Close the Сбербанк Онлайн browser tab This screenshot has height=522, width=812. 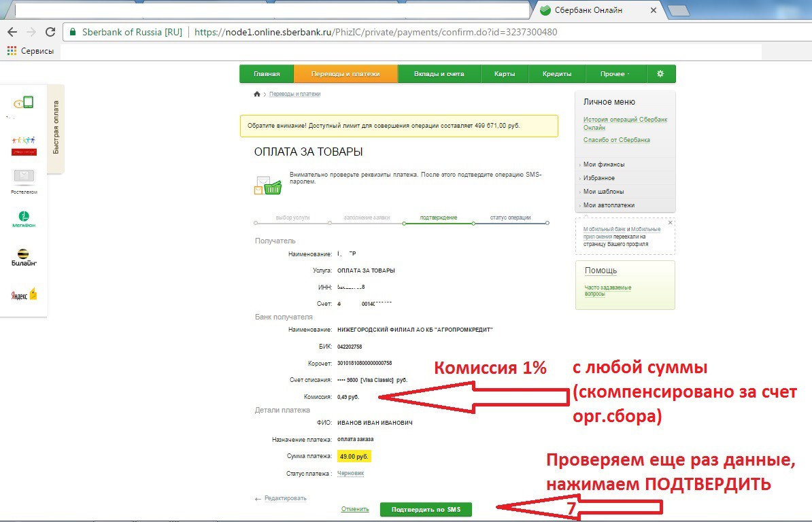[x=654, y=10]
